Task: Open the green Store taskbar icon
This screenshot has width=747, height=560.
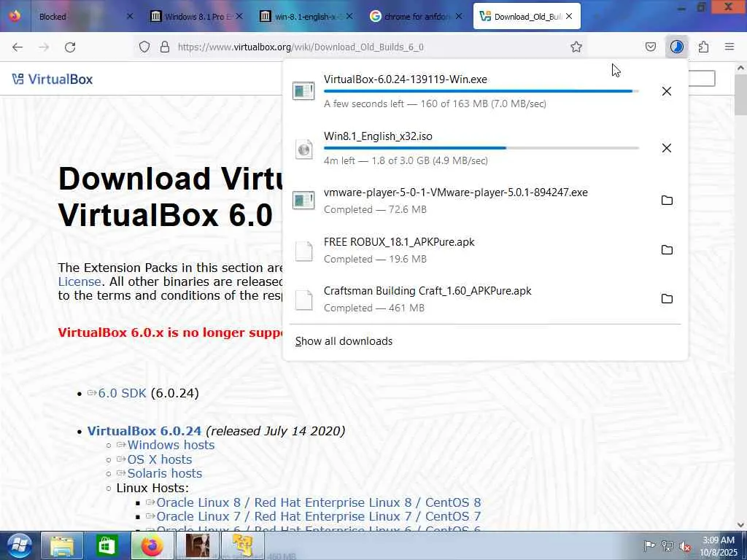Action: pyautogui.click(x=107, y=545)
